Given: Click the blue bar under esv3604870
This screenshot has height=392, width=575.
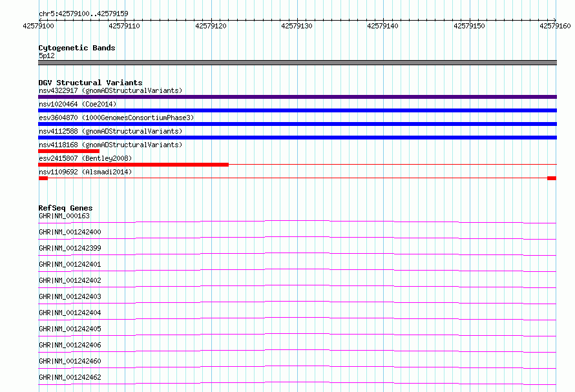Looking at the screenshot, I should [297, 124].
